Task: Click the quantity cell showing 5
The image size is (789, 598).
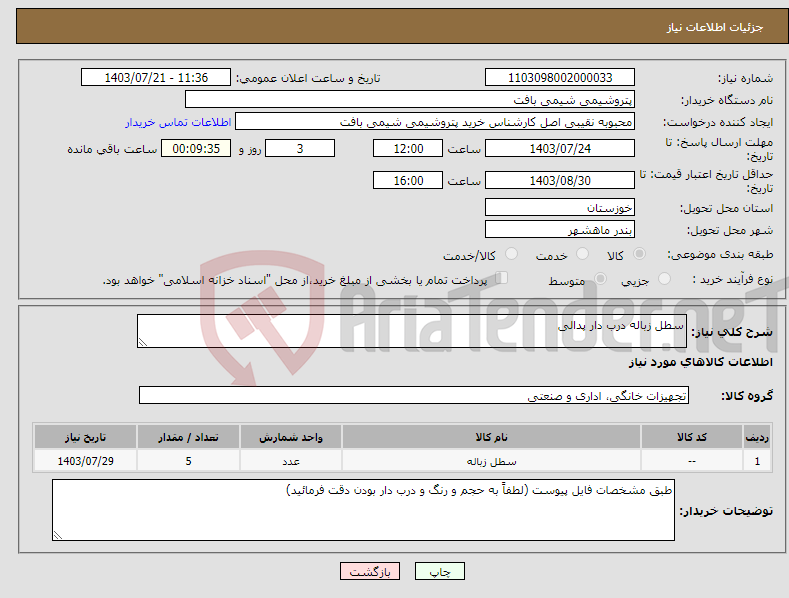Action: point(188,461)
